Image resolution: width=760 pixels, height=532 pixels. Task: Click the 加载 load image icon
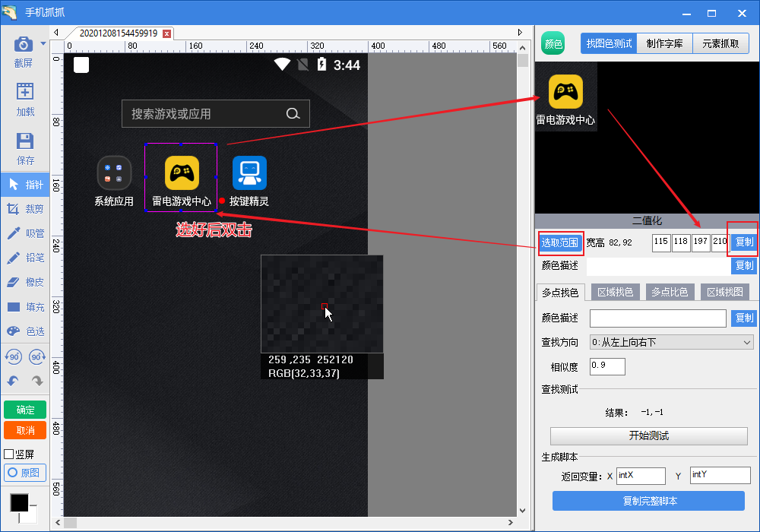pos(25,91)
